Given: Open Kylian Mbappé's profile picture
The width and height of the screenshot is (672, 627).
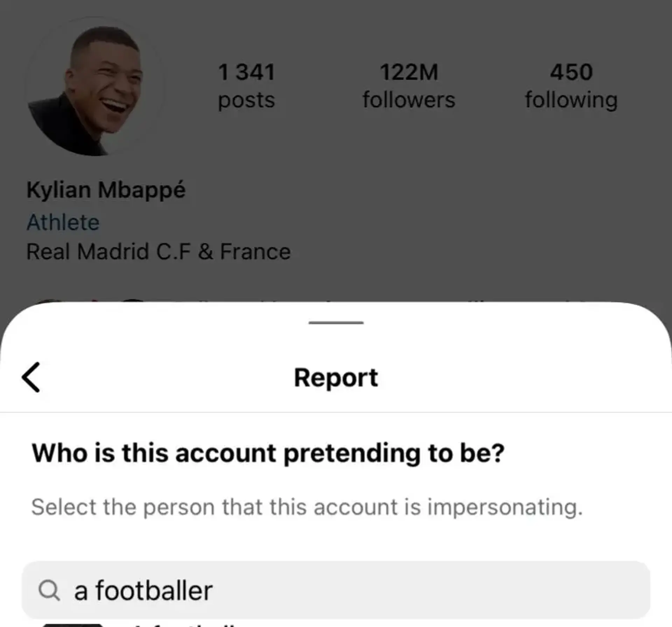Looking at the screenshot, I should pos(94,87).
